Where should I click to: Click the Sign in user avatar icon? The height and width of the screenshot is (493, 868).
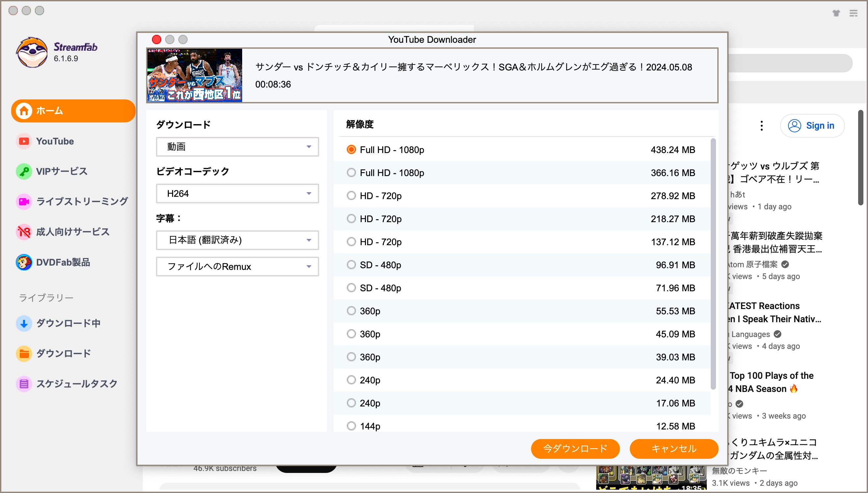pyautogui.click(x=794, y=126)
